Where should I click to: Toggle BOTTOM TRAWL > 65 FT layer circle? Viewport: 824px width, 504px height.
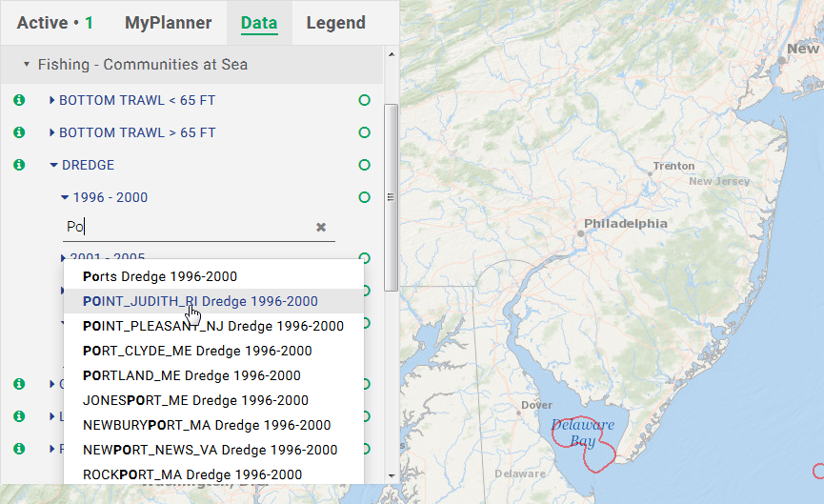click(364, 132)
